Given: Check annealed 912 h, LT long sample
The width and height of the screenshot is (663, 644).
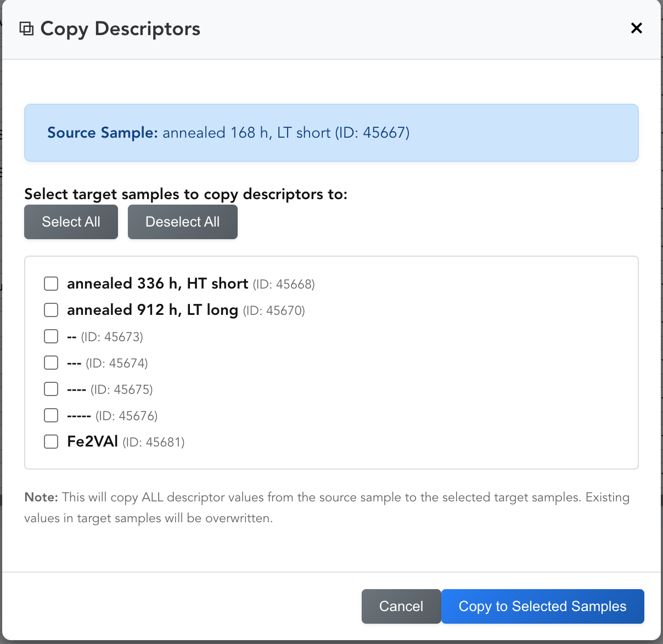Looking at the screenshot, I should tap(51, 310).
